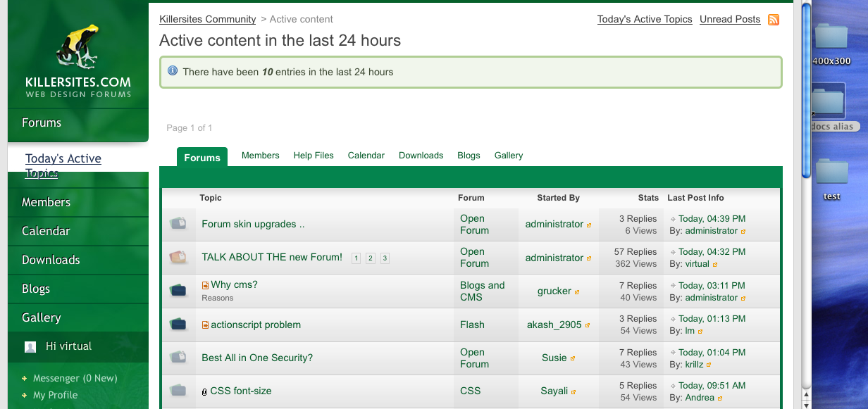Image resolution: width=868 pixels, height=409 pixels.
Task: Open the Flash forum link
Action: 472,325
